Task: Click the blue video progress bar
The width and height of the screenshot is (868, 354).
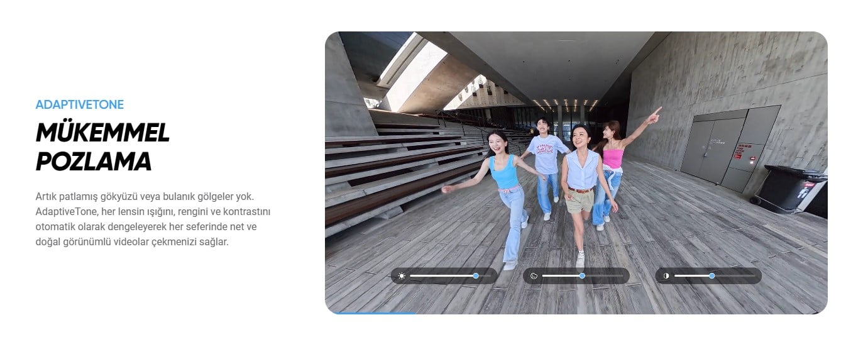Action: 375,313
